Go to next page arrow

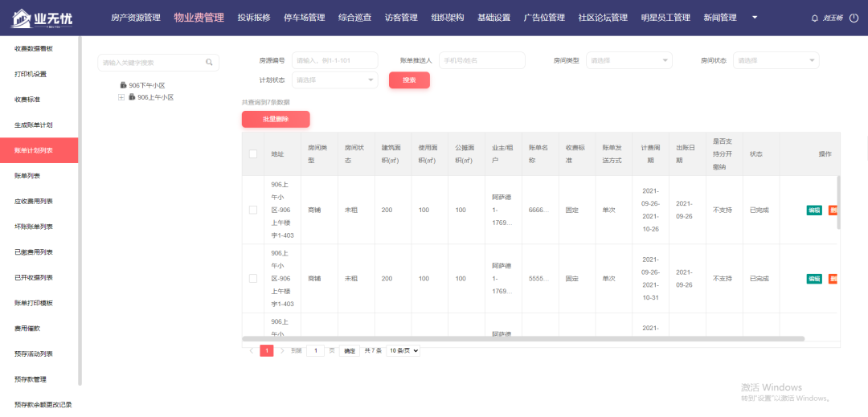pos(282,350)
